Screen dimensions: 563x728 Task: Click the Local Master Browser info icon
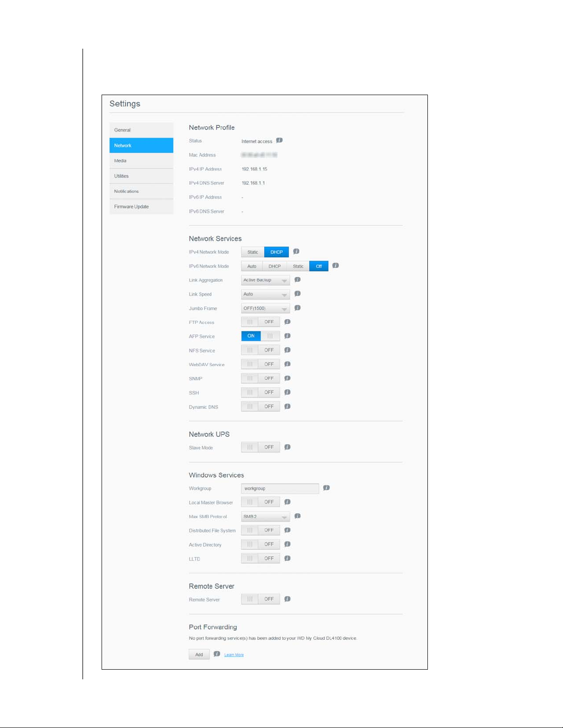[x=287, y=502]
